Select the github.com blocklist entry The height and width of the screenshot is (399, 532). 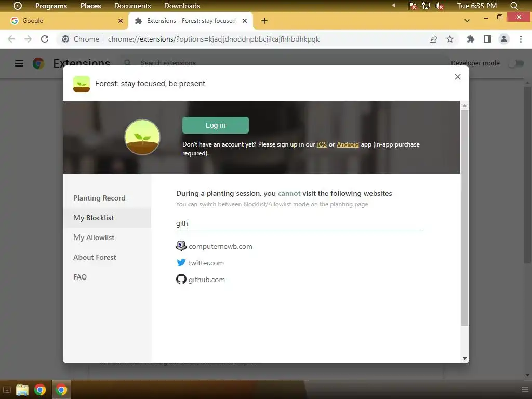(201, 279)
